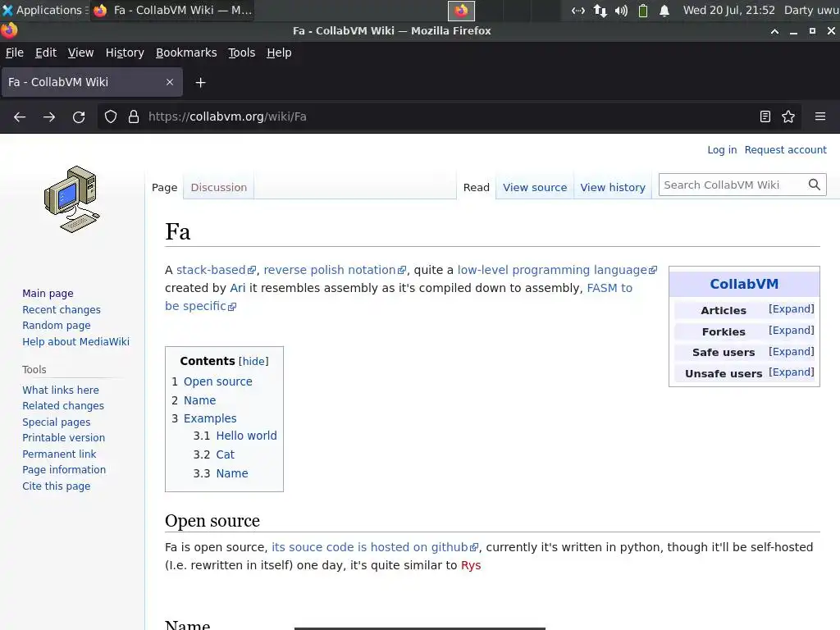Click the Log in link
Viewport: 840px width, 630px height.
point(722,150)
